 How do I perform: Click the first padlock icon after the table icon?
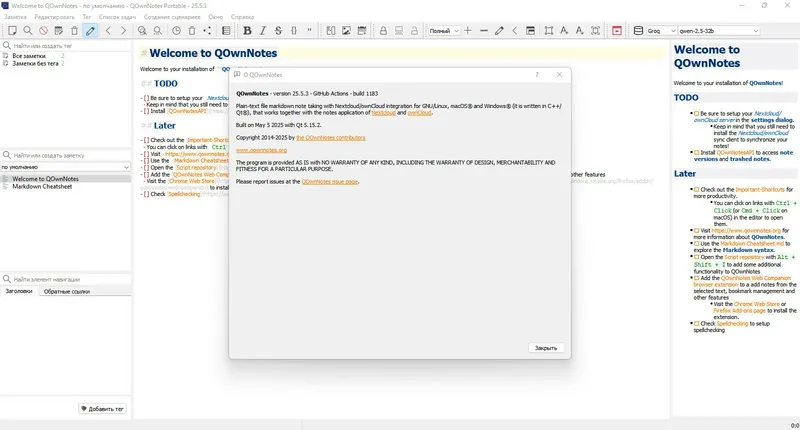coord(383,31)
